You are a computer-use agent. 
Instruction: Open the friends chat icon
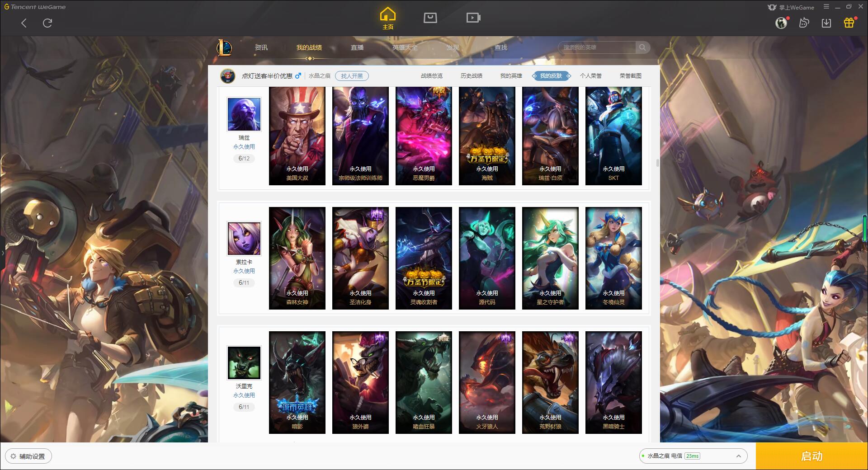(x=804, y=23)
